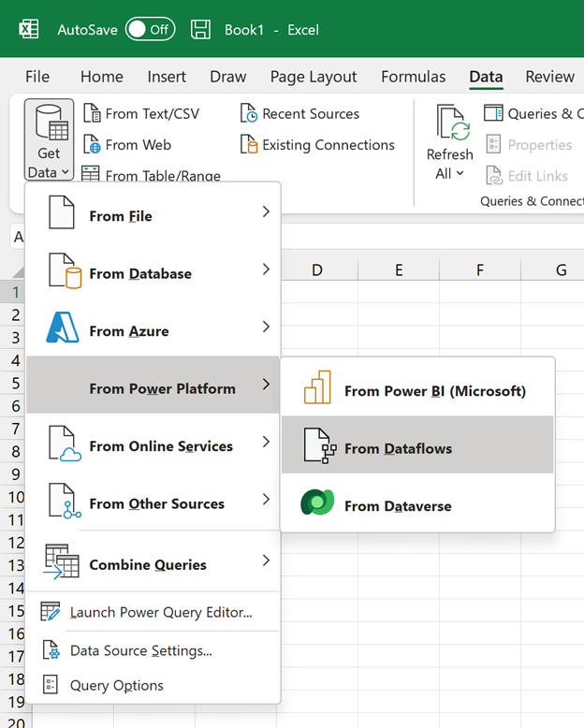Click the Excel app logo icon

(x=29, y=29)
